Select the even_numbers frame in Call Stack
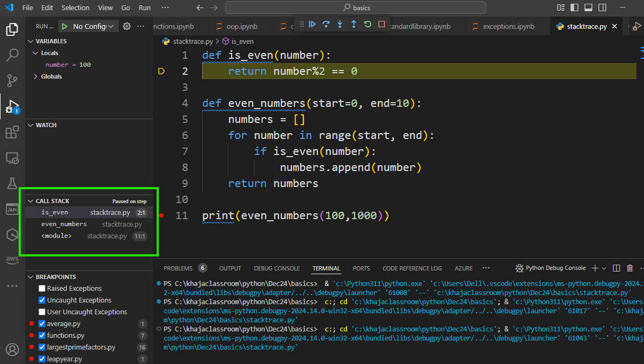644x364 pixels. [x=64, y=223]
